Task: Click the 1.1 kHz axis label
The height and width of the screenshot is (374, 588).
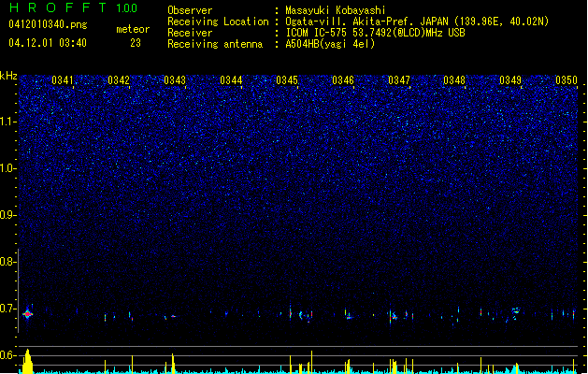Action: click(8, 122)
